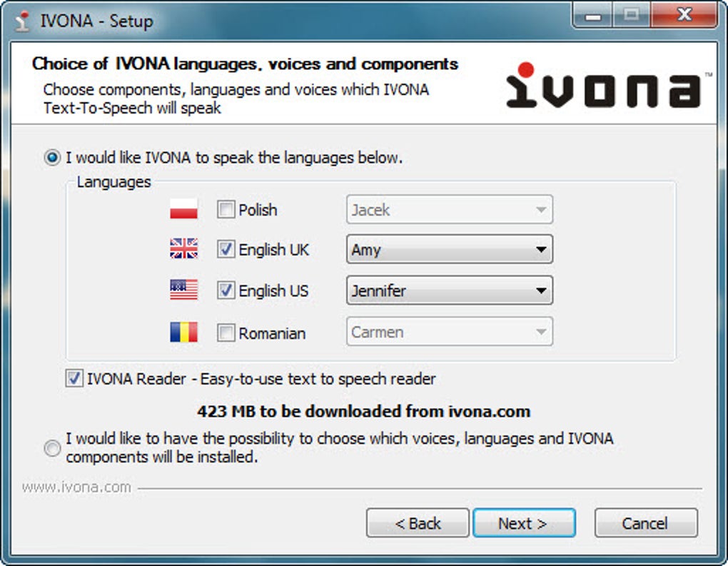Screen dimensions: 728x566
Task: Click the Polish flag icon
Action: point(183,209)
